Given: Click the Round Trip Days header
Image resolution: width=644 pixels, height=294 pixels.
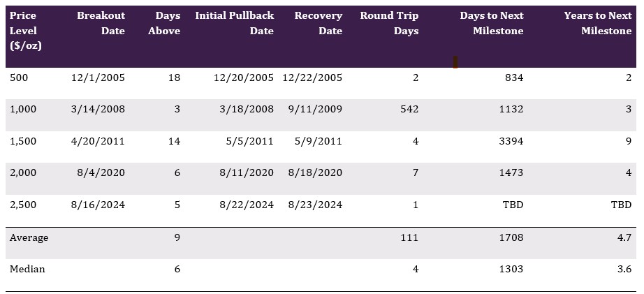Looking at the screenshot, I should [x=389, y=23].
